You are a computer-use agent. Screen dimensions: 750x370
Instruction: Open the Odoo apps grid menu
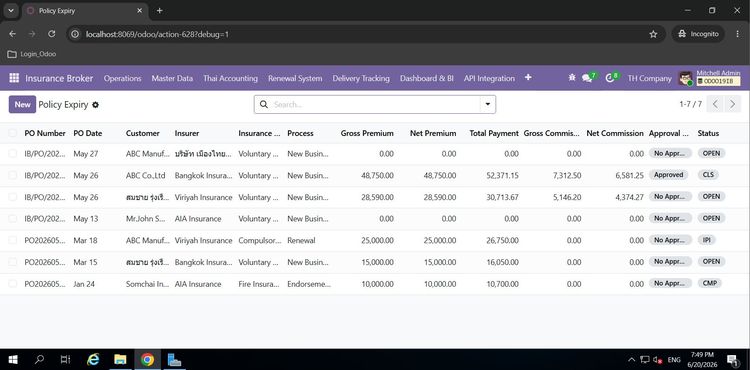click(x=14, y=78)
